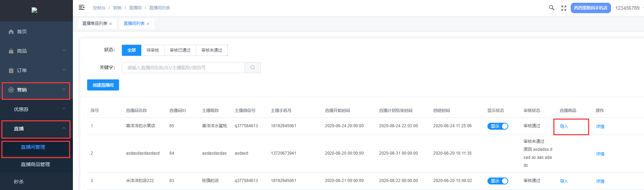Viewport: 644px width, 190px height.
Task: Click the logo image at sidebar top
Action: pyautogui.click(x=34, y=10)
